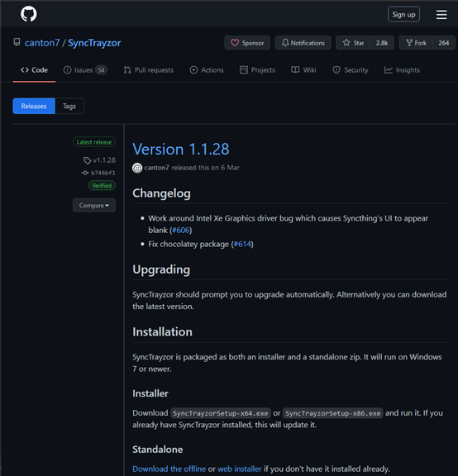Viewport: 458px width, 476px height.
Task: Open the Version 1.1.28 release title
Action: 181,149
